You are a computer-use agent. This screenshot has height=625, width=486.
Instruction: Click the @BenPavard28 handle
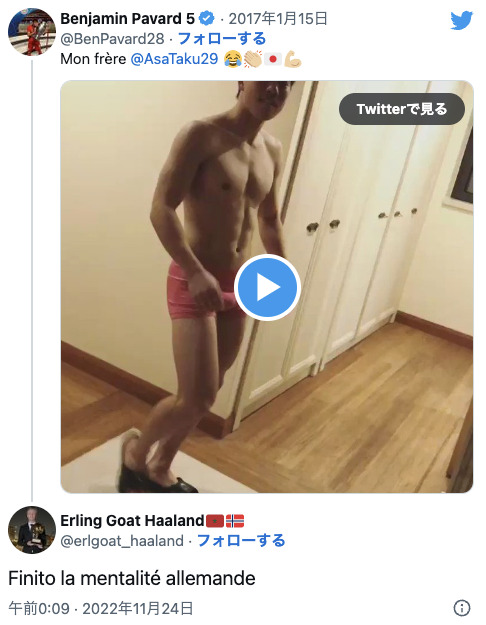112,39
